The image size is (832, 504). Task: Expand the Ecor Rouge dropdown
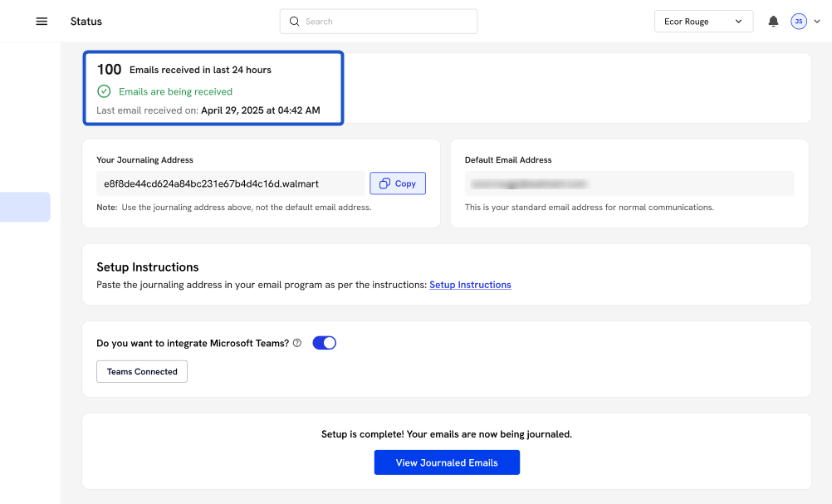pos(703,22)
